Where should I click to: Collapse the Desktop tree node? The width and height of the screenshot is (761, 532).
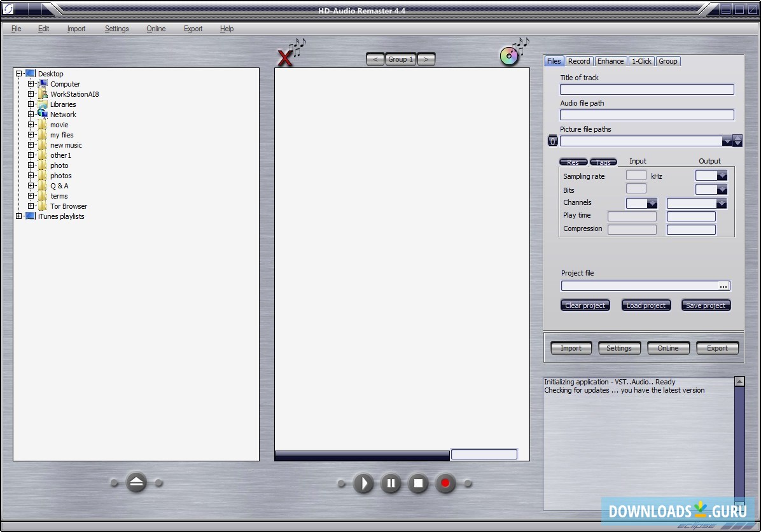[x=19, y=74]
